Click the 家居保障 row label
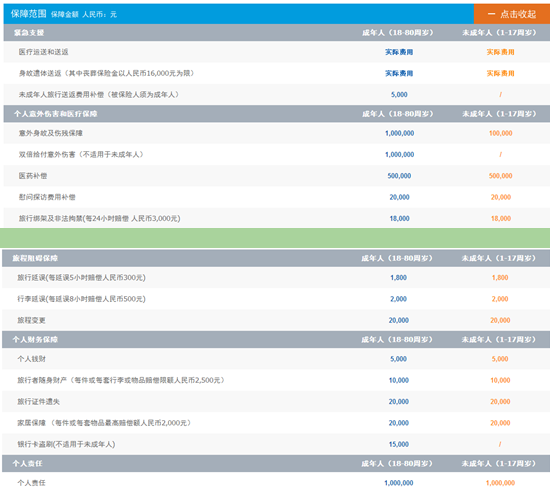 (x=104, y=423)
